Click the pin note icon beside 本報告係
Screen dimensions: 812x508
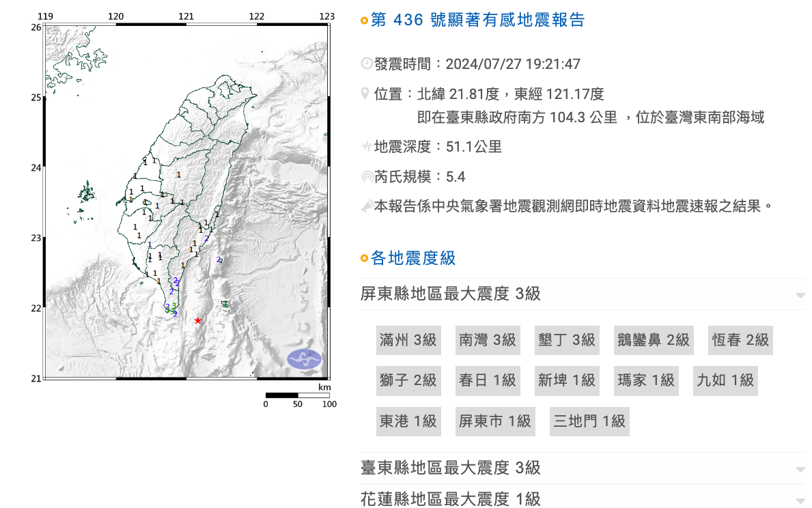367,207
